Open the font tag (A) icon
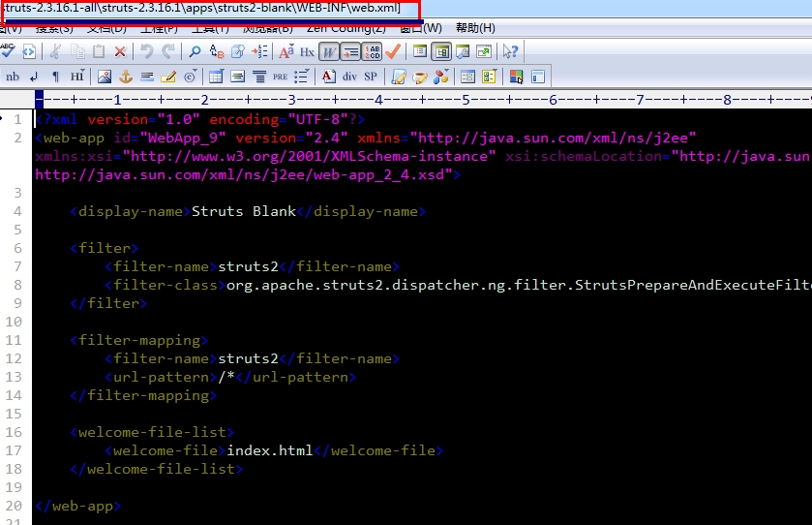 coord(328,77)
